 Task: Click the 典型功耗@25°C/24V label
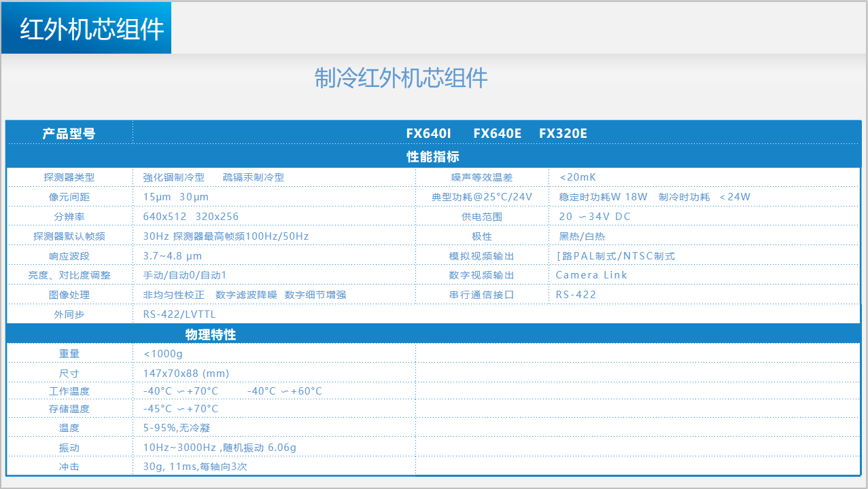(482, 197)
